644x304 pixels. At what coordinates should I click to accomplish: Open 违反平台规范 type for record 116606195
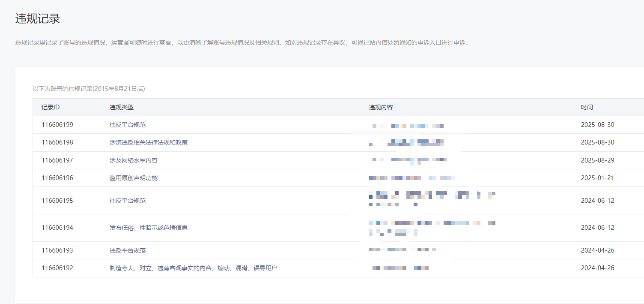pyautogui.click(x=128, y=201)
